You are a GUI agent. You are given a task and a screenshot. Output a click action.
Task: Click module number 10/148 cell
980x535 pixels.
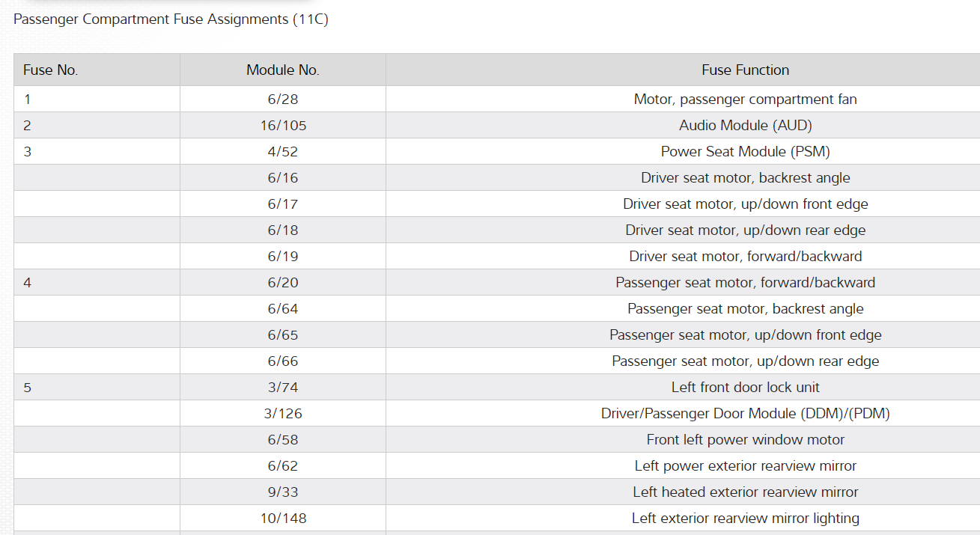click(x=283, y=519)
